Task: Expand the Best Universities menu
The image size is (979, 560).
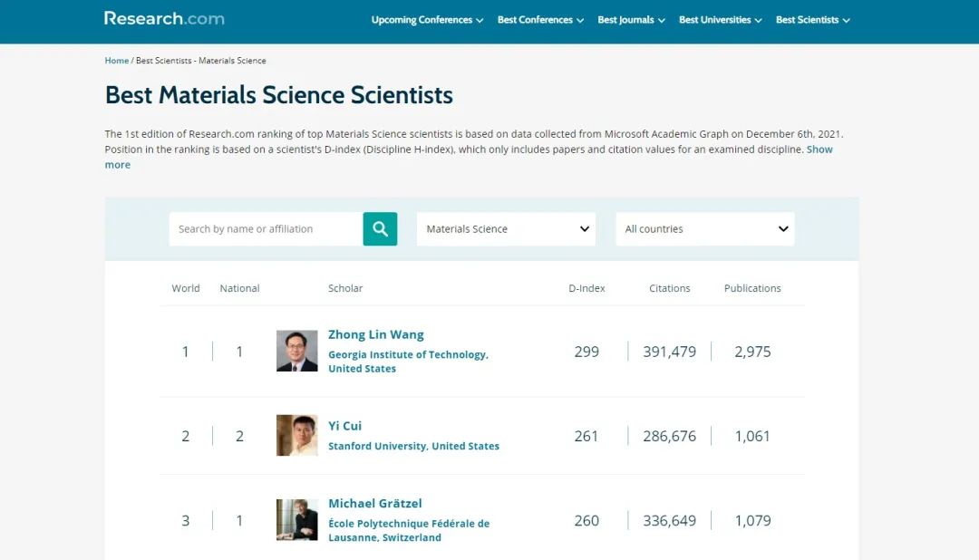Action: [720, 20]
